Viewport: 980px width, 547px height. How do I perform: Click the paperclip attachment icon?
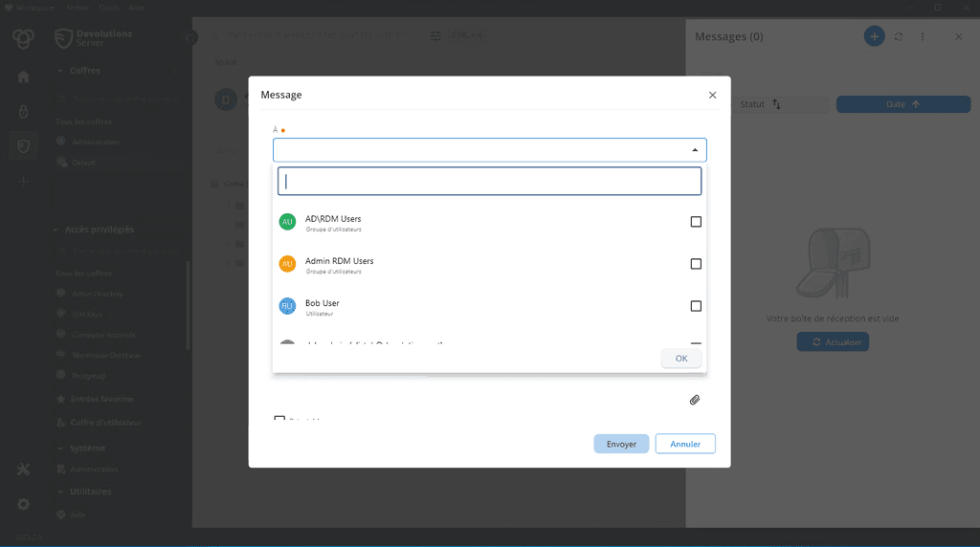coord(695,400)
